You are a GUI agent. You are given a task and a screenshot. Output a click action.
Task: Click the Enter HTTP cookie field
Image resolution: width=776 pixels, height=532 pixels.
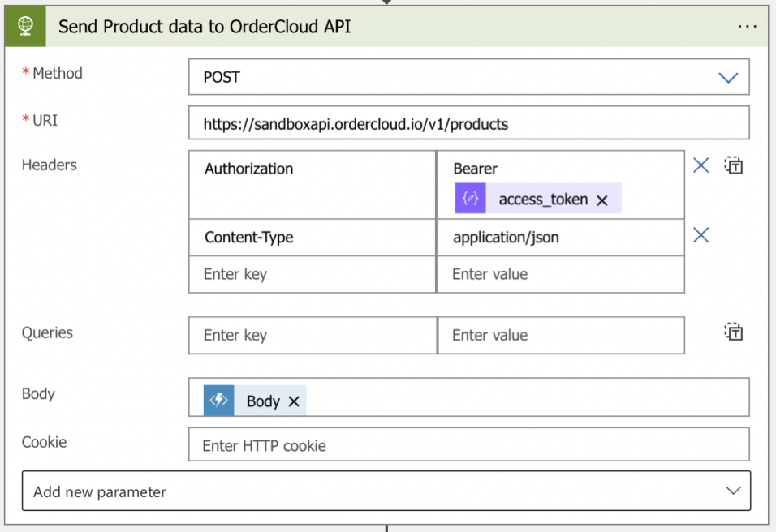click(468, 444)
